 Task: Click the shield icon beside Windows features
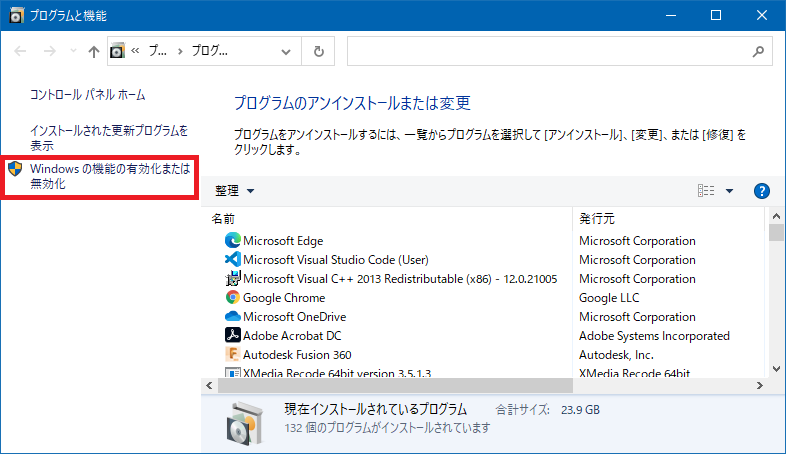[15, 169]
